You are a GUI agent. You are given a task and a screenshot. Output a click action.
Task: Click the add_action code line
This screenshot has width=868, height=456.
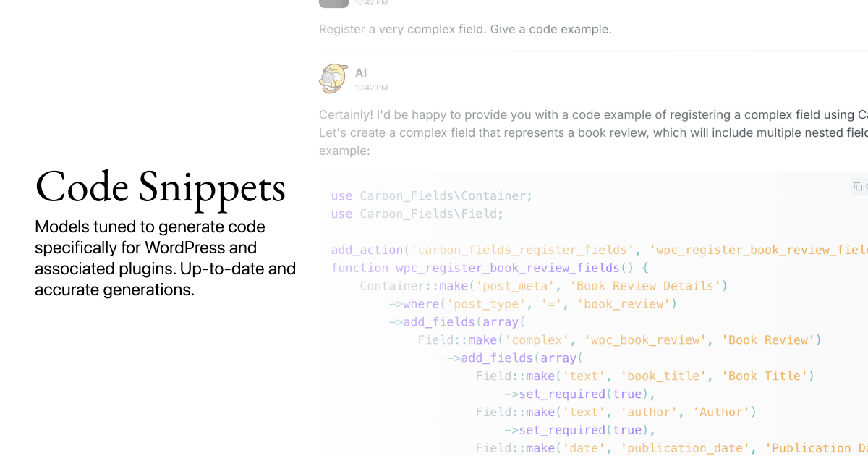600,250
